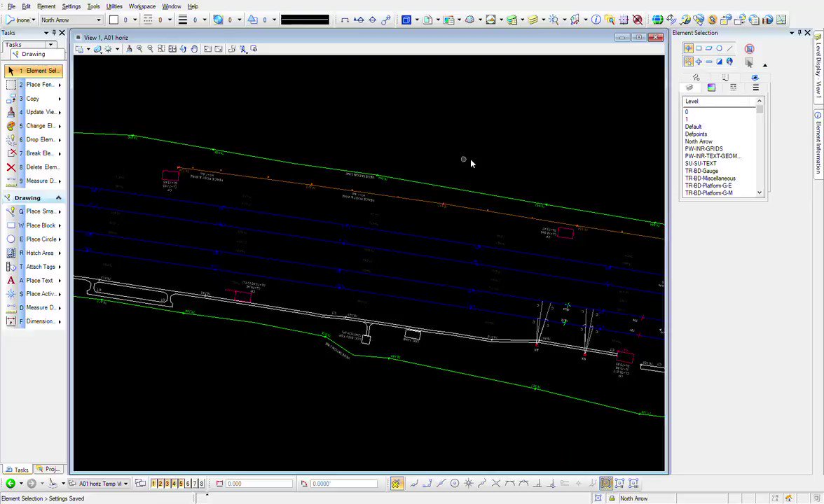Open Element Information side tab
This screenshot has width=824, height=504.
click(818, 143)
